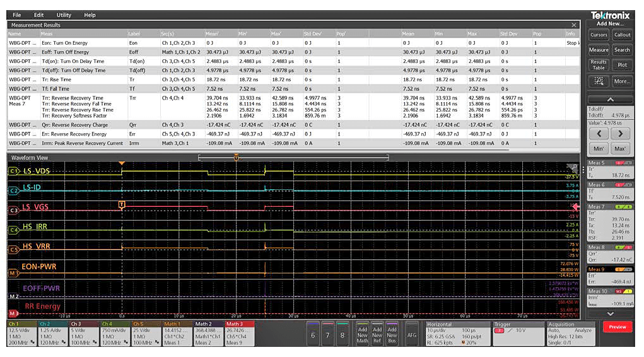Add a Results Table

(x=599, y=65)
